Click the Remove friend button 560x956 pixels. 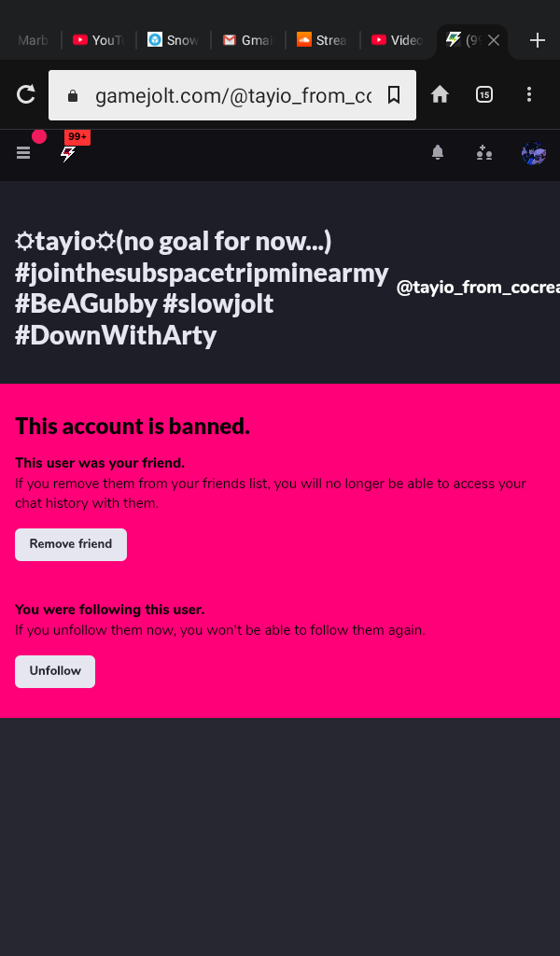tap(71, 544)
